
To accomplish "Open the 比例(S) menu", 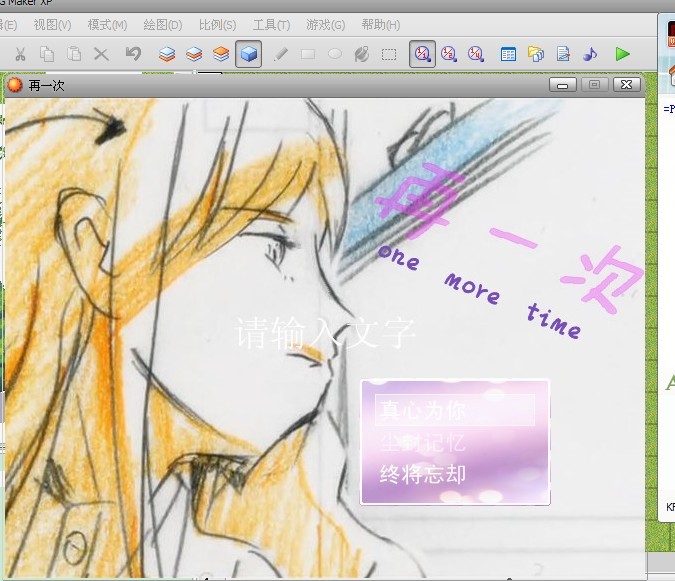I will point(217,25).
